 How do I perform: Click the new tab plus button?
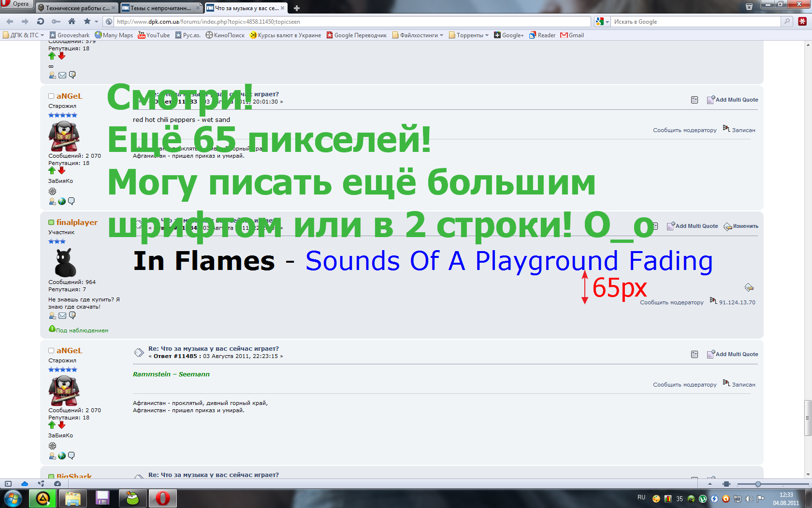(297, 8)
